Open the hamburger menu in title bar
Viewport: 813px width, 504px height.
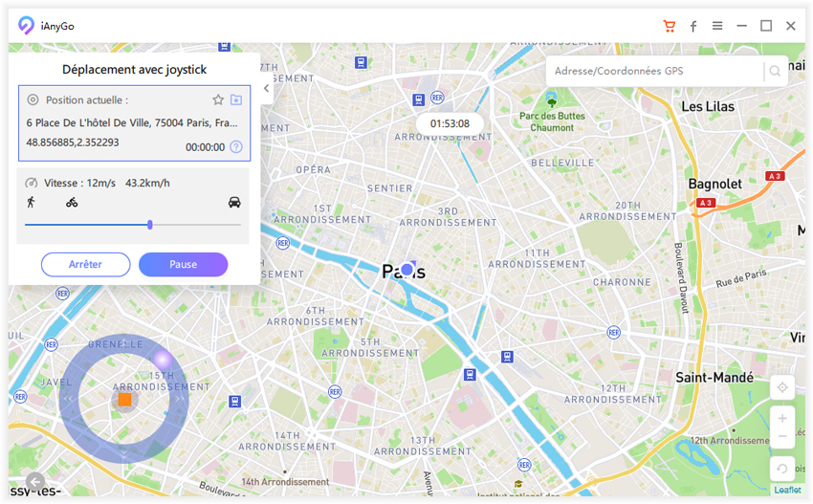(717, 26)
